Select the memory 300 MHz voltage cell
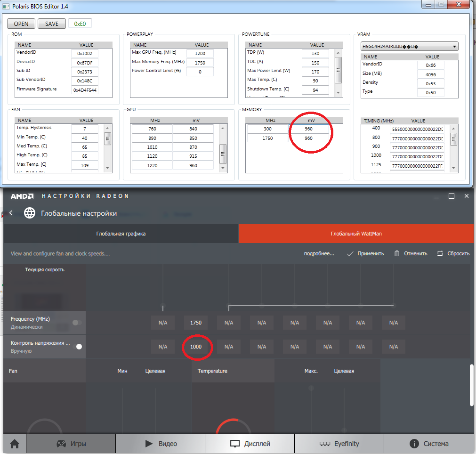The image size is (476, 454). tap(308, 129)
